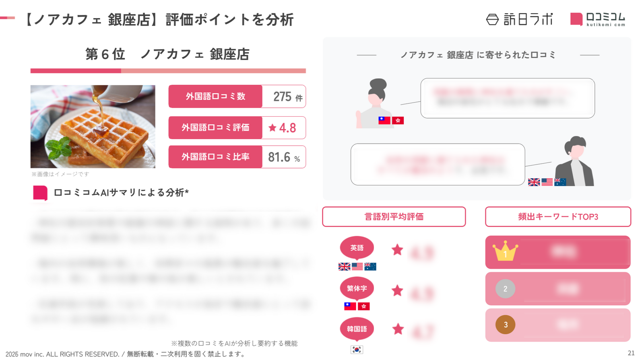
Task: Click the 外国語口コミ数 label
Action: coord(215,97)
